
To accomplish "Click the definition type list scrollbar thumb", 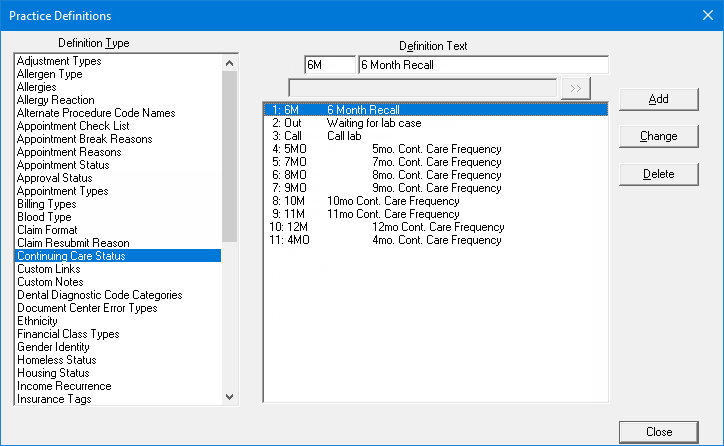I will coord(229,155).
